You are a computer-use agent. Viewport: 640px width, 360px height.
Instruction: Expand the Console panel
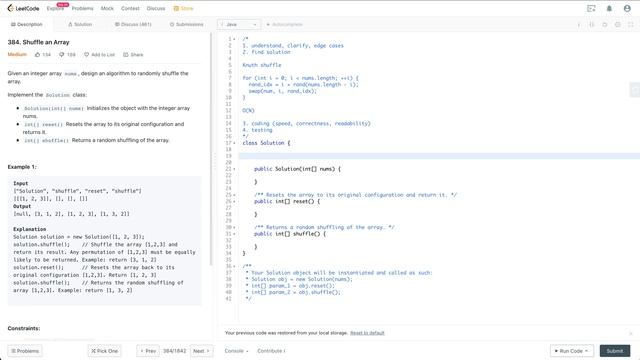pos(236,351)
